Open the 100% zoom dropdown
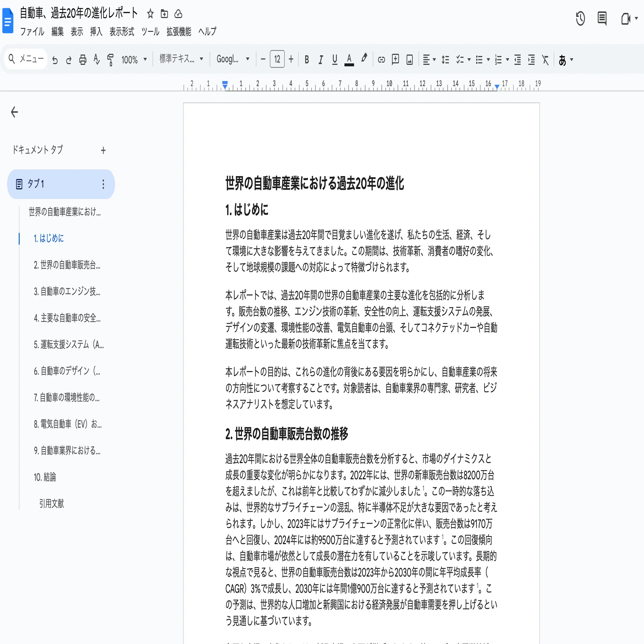The width and height of the screenshot is (644, 644). [x=134, y=60]
